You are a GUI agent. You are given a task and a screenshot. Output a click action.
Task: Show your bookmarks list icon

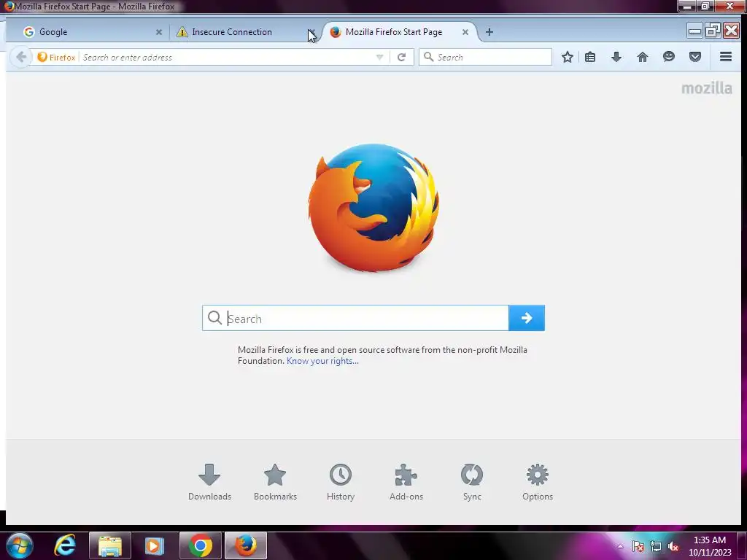point(589,57)
